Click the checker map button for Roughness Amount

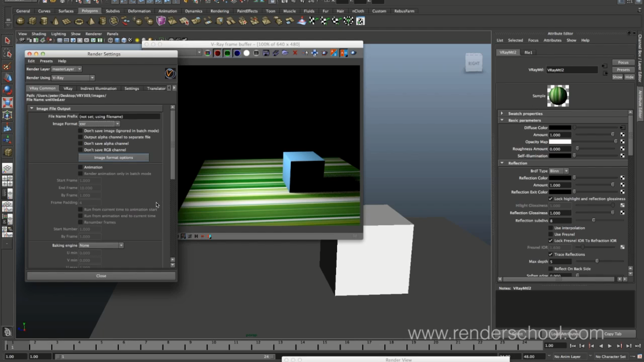coord(622,148)
